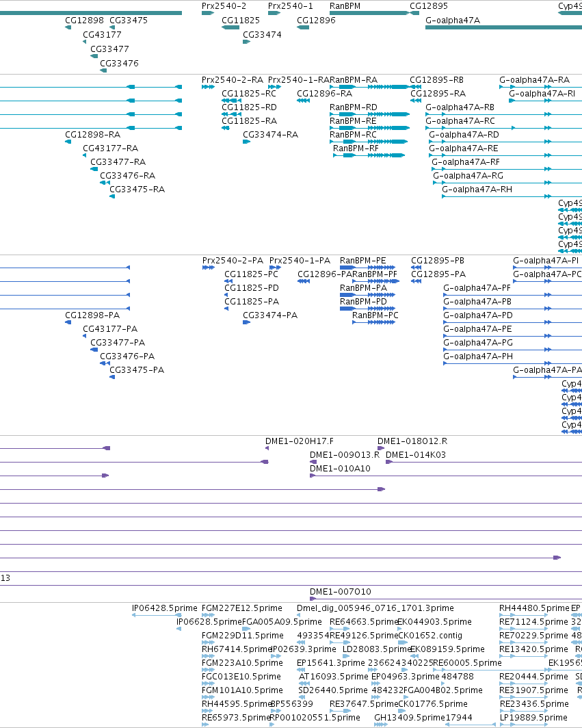Click transcript G-oalpha47A-RF

coord(466,162)
